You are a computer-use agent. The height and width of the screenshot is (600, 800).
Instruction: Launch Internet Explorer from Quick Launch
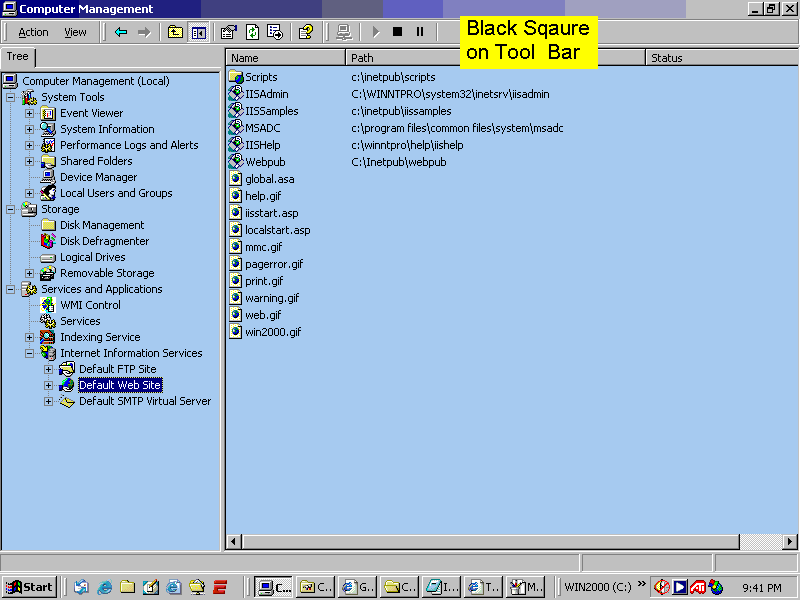(105, 587)
